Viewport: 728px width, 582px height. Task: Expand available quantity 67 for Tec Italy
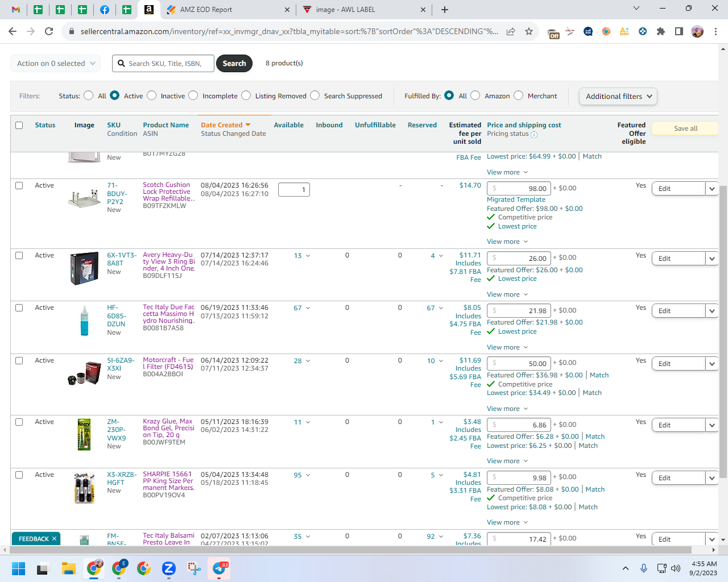click(x=302, y=308)
